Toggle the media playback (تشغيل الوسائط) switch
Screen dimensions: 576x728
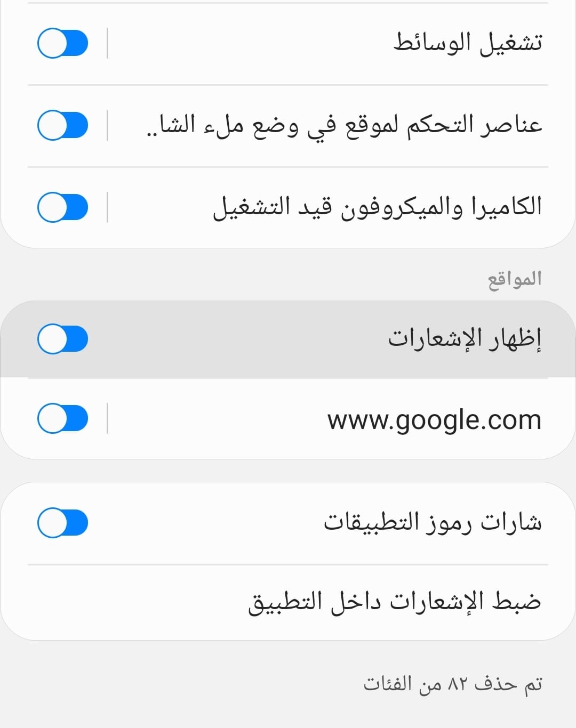point(62,43)
